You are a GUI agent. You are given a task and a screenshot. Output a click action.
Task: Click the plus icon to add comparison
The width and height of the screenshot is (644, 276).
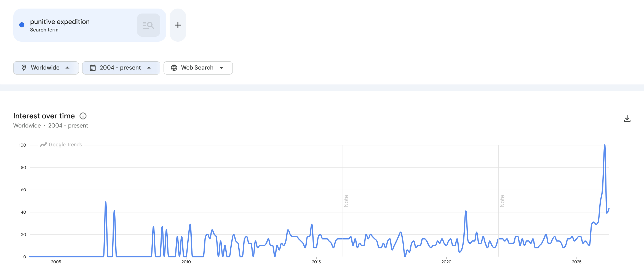[x=178, y=25]
